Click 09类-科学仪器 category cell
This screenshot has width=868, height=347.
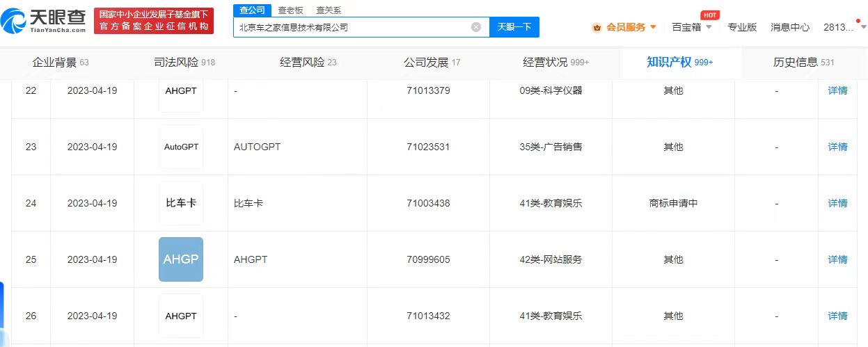point(551,90)
